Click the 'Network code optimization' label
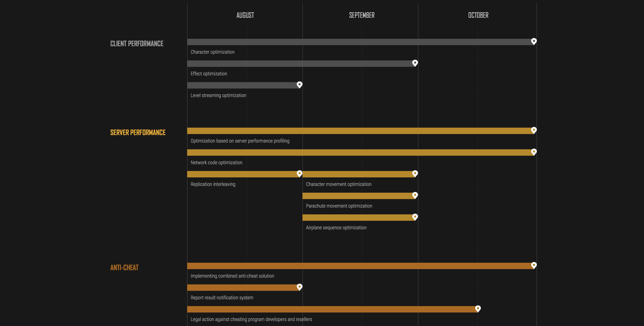This screenshot has height=326, width=644. (x=216, y=162)
